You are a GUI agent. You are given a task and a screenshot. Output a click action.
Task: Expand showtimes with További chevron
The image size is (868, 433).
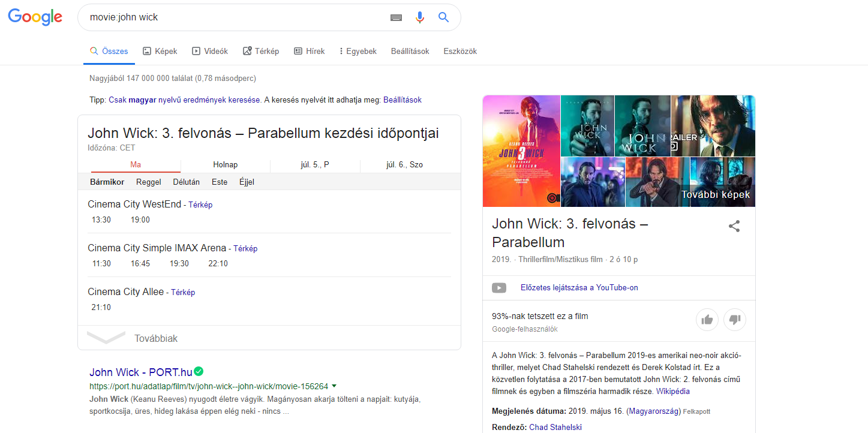(x=106, y=338)
